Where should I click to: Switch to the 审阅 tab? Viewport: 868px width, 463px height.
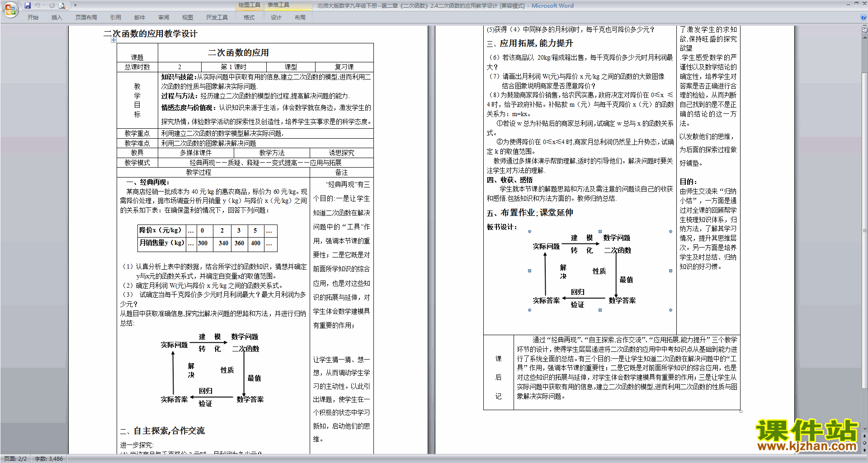coord(163,17)
